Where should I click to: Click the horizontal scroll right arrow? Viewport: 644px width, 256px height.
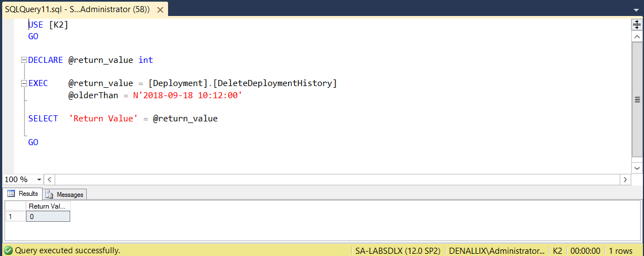625,179
